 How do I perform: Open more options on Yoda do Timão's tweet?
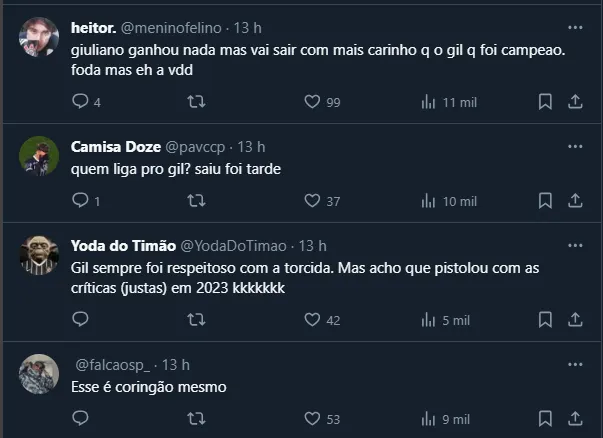tap(574, 246)
